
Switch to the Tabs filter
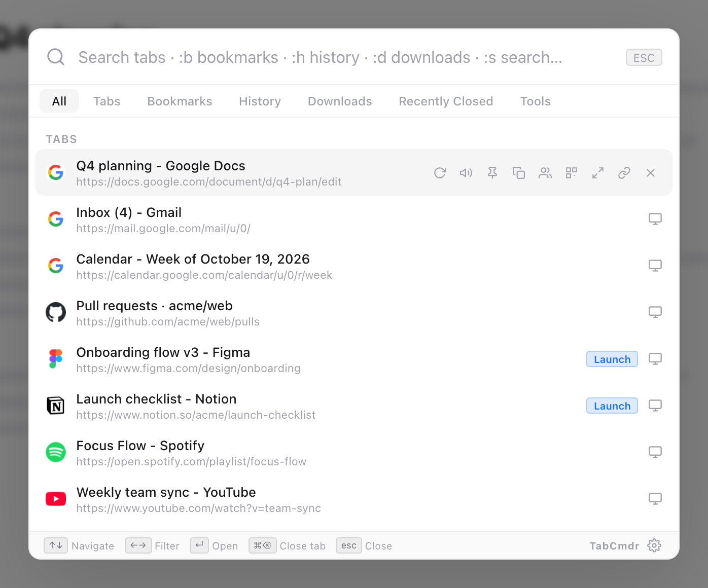pyautogui.click(x=107, y=101)
